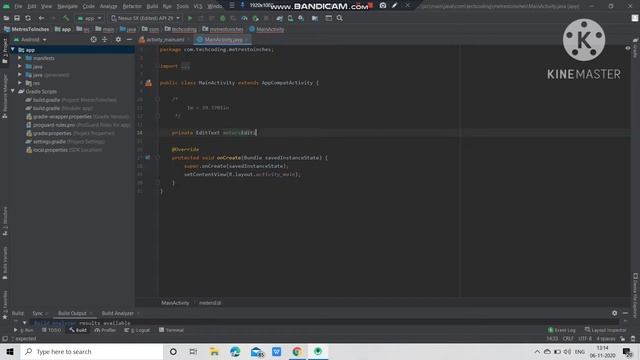Open SDK Manager icon in toolbar
The width and height of the screenshot is (640, 360).
click(301, 18)
